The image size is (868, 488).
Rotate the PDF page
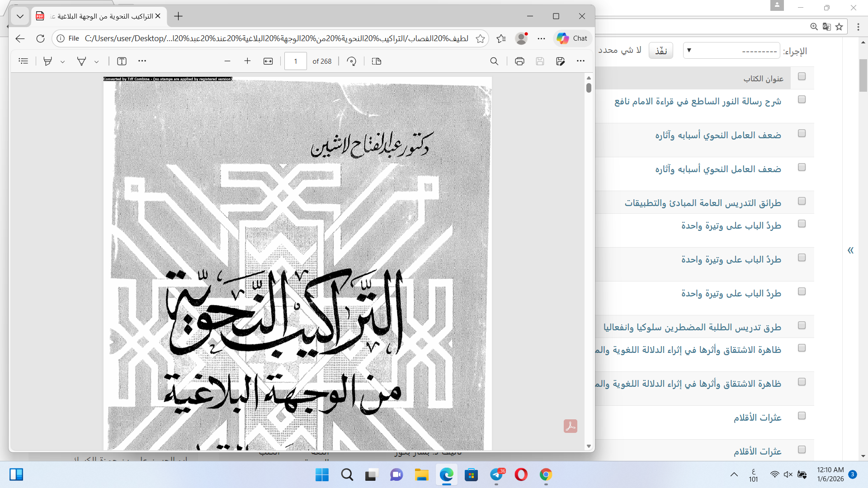click(351, 61)
